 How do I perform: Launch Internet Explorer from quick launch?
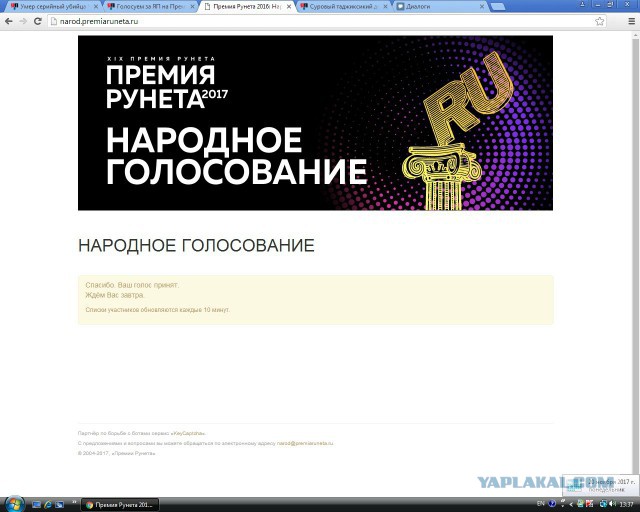[48, 505]
